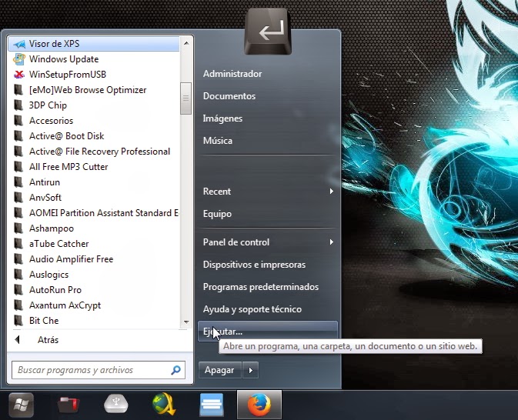
Task: Open the Antirun folder
Action: pyautogui.click(x=94, y=182)
